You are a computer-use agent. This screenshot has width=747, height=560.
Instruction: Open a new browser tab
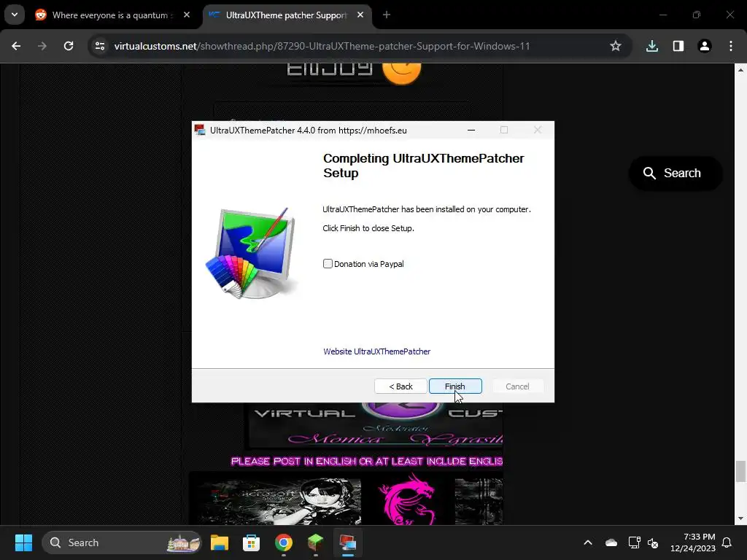coord(387,15)
